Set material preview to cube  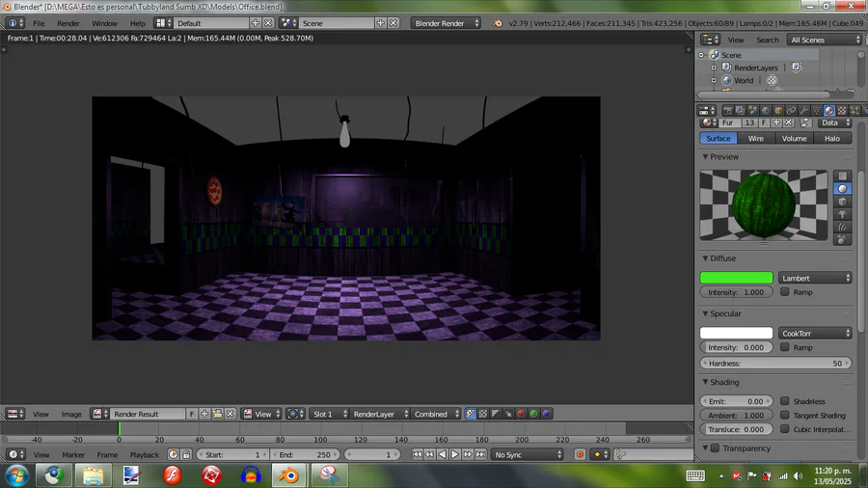click(842, 202)
